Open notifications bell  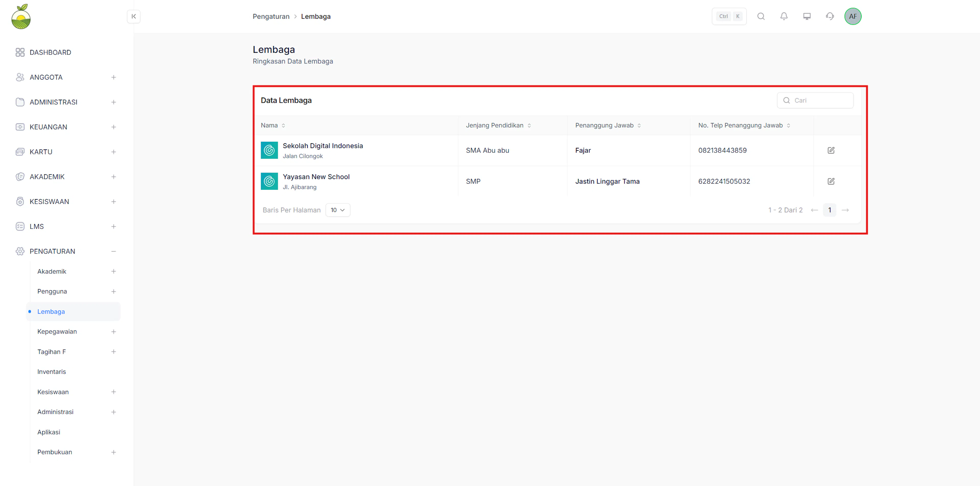(x=784, y=16)
